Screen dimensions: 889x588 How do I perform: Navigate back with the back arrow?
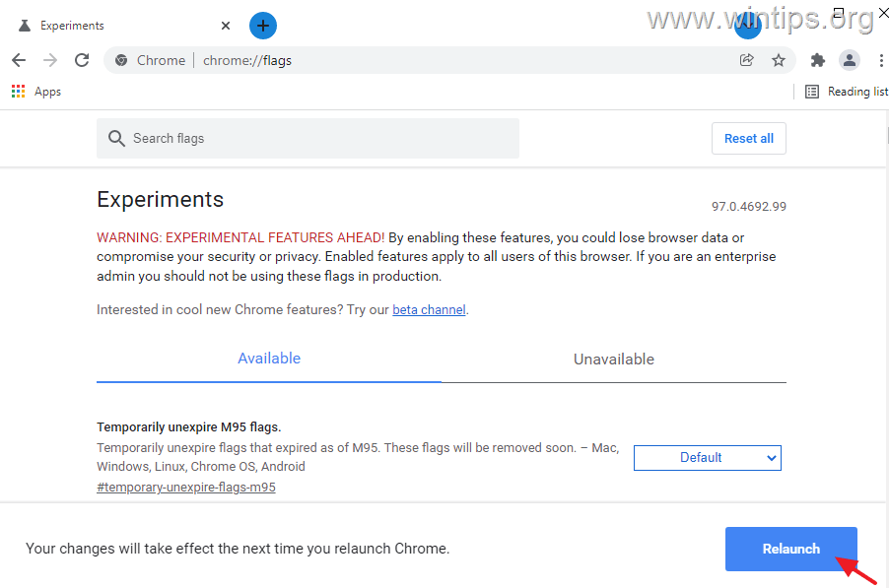pyautogui.click(x=18, y=60)
